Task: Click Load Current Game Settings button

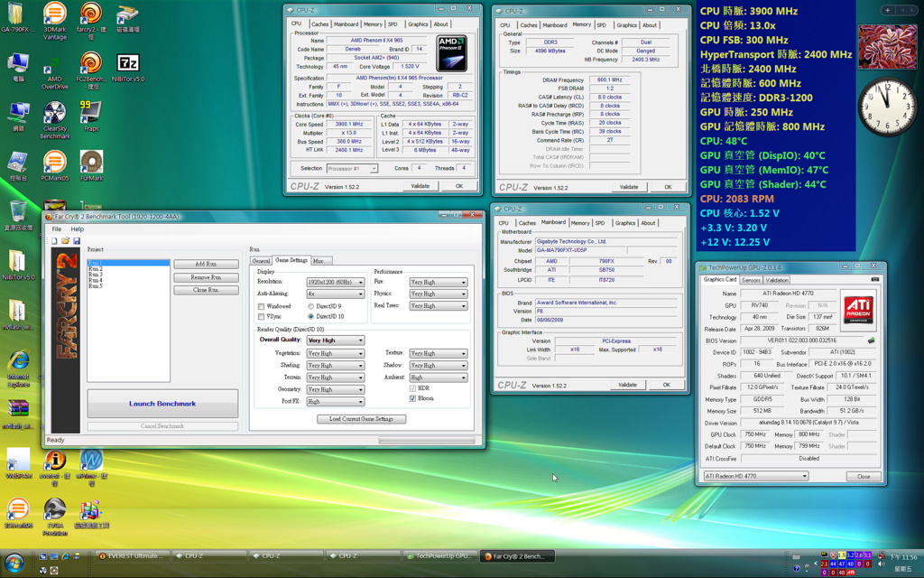Action: coord(361,419)
